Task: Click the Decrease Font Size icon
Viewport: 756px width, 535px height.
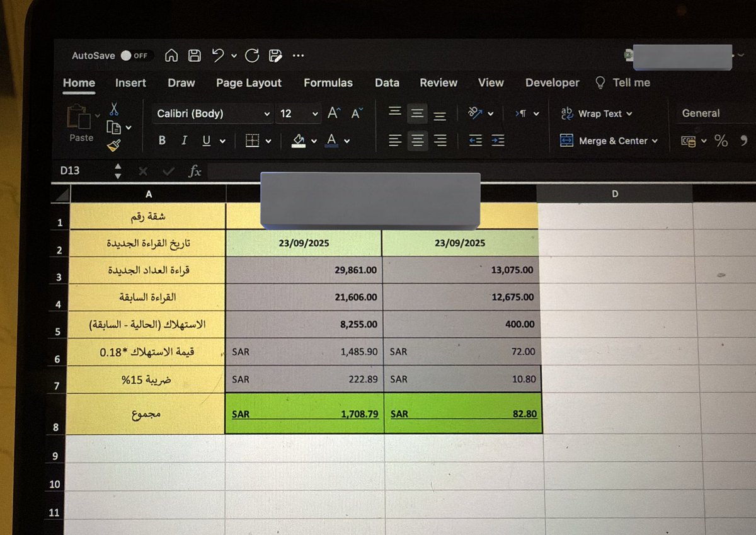Action: [x=357, y=113]
